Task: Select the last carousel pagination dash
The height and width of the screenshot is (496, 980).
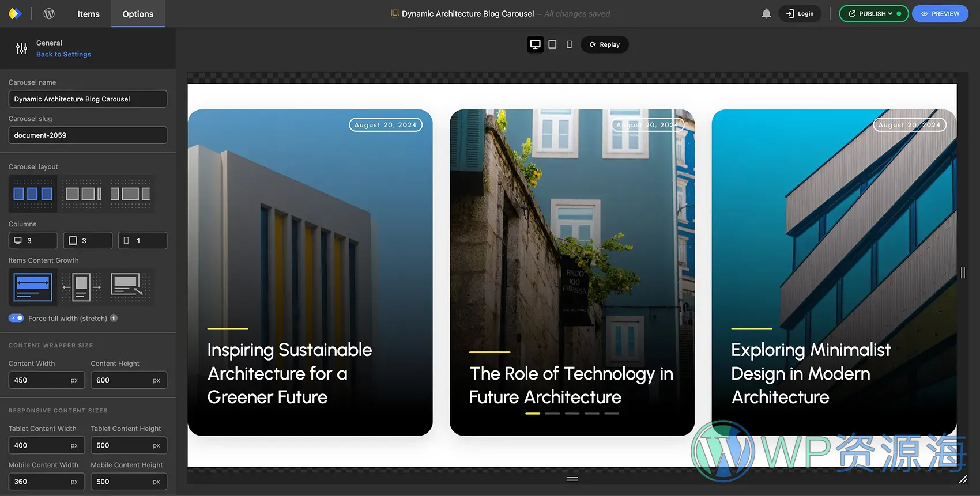Action: pyautogui.click(x=612, y=414)
